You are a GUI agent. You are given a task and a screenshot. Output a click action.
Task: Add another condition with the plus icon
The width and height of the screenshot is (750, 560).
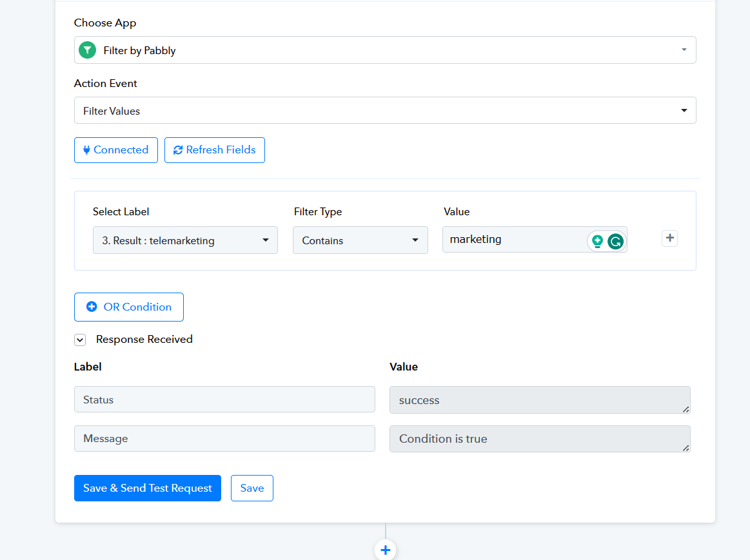click(669, 238)
